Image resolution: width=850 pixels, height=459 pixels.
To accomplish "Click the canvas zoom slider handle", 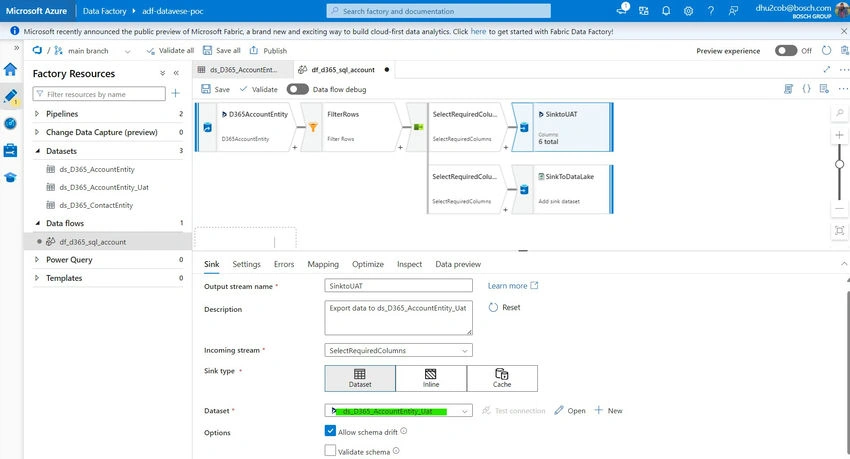I will pyautogui.click(x=839, y=164).
